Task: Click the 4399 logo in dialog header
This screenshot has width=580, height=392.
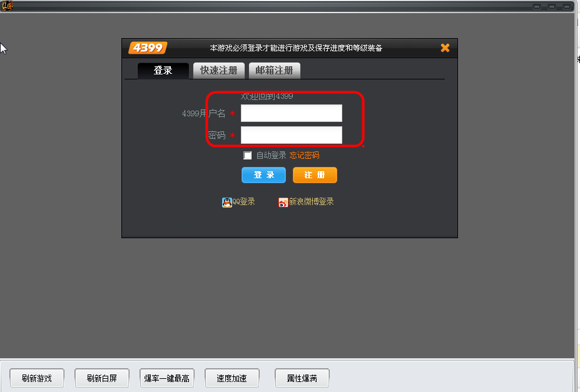Action: [148, 48]
